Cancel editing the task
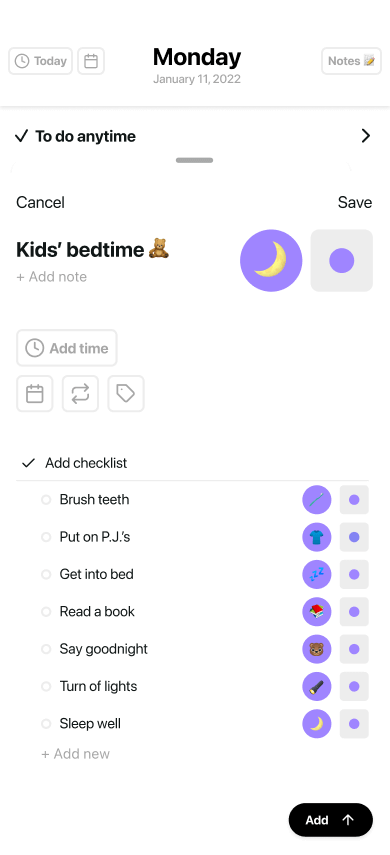This screenshot has width=390, height=855. point(40,202)
